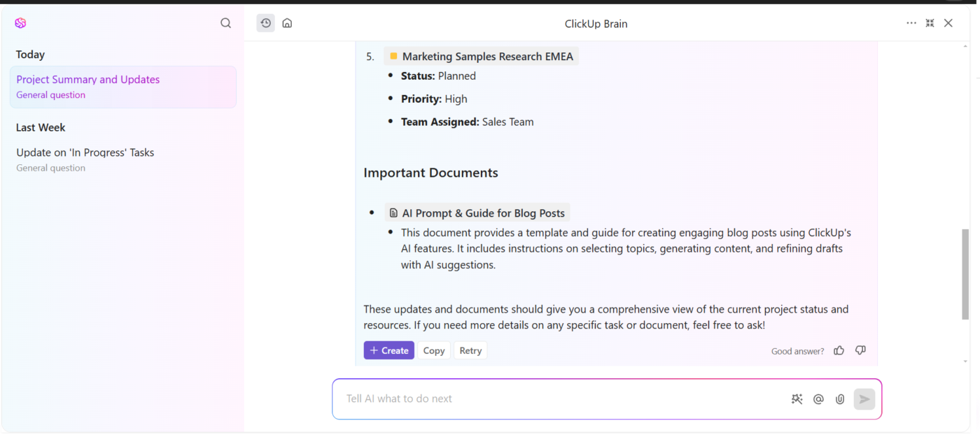Click the 'Tell AI what to do next' field
This screenshot has height=437, width=980.
tap(560, 399)
